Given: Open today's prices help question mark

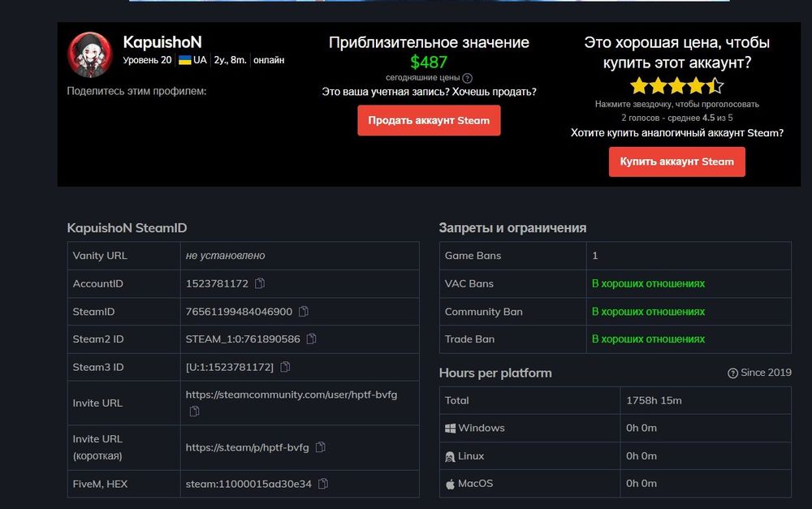Looking at the screenshot, I should (x=467, y=78).
